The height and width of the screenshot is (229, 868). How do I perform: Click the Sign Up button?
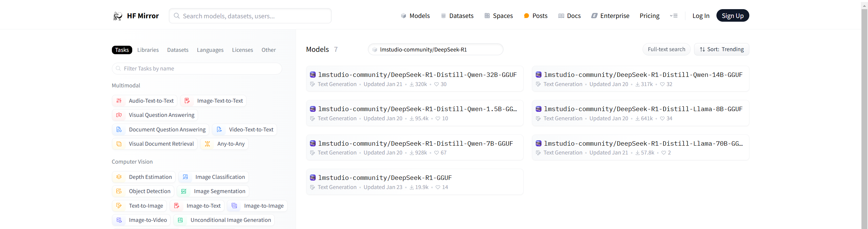[x=733, y=16]
